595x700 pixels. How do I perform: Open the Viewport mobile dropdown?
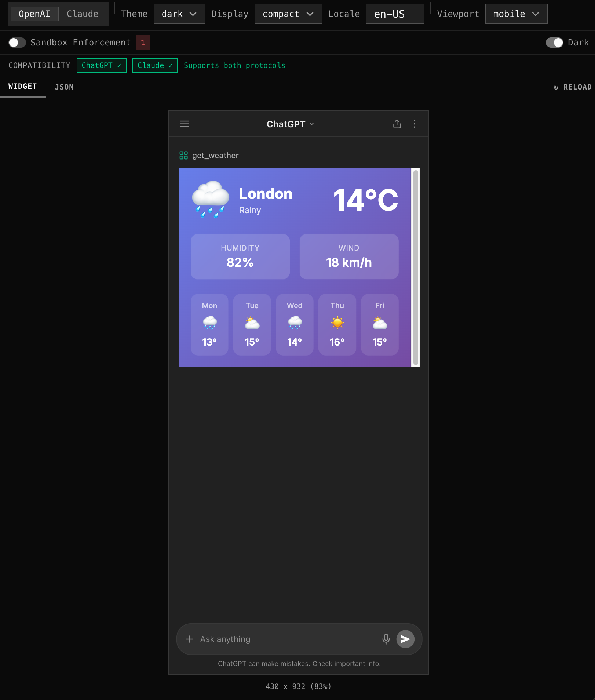[516, 14]
